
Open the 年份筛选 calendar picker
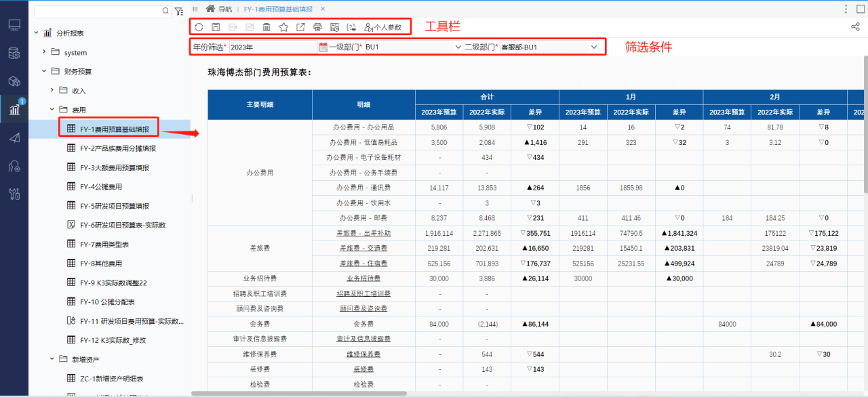tap(323, 47)
